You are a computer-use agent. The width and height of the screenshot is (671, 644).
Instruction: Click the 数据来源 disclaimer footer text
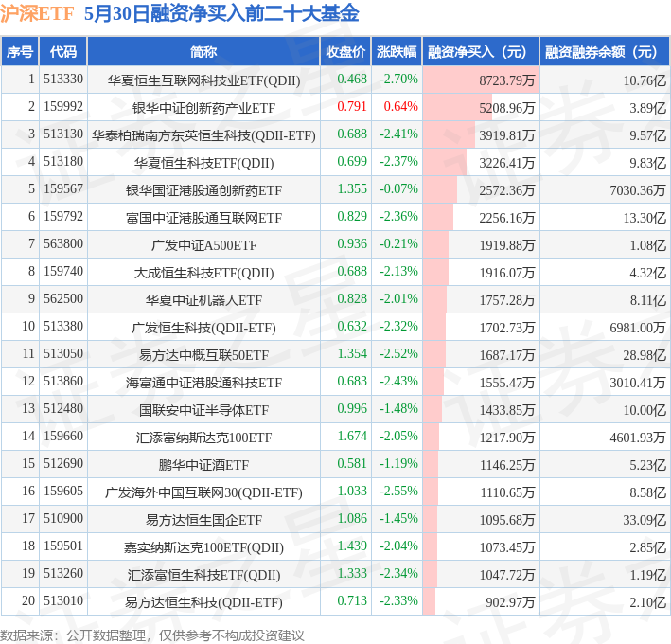coord(152,635)
